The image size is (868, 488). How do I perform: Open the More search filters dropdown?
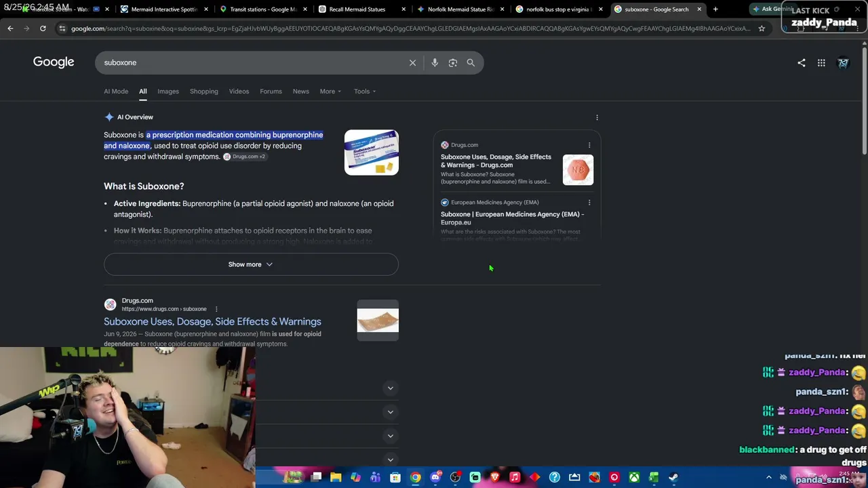pyautogui.click(x=330, y=91)
